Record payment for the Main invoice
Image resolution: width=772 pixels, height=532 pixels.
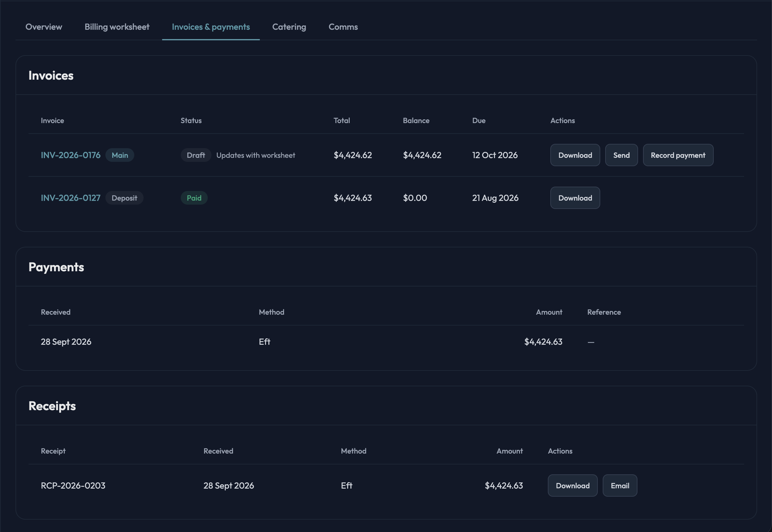point(678,155)
